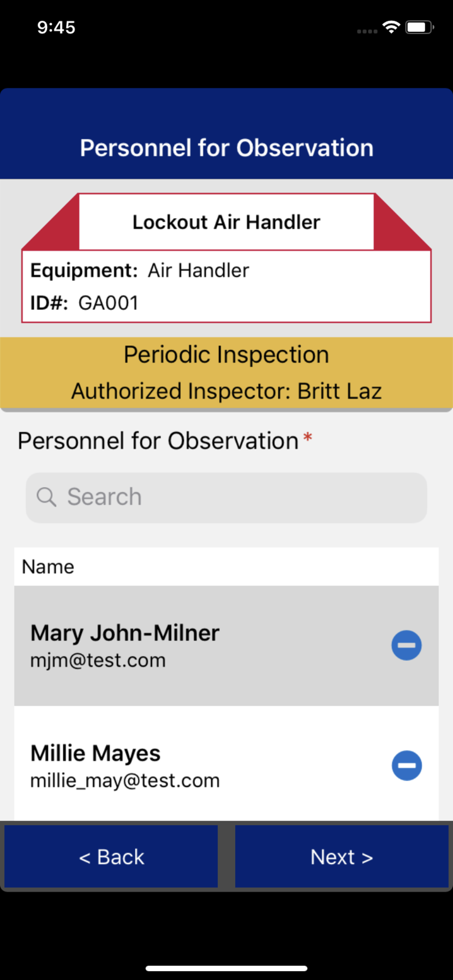Click the Search personnel field
The height and width of the screenshot is (980, 453).
pyautogui.click(x=226, y=497)
